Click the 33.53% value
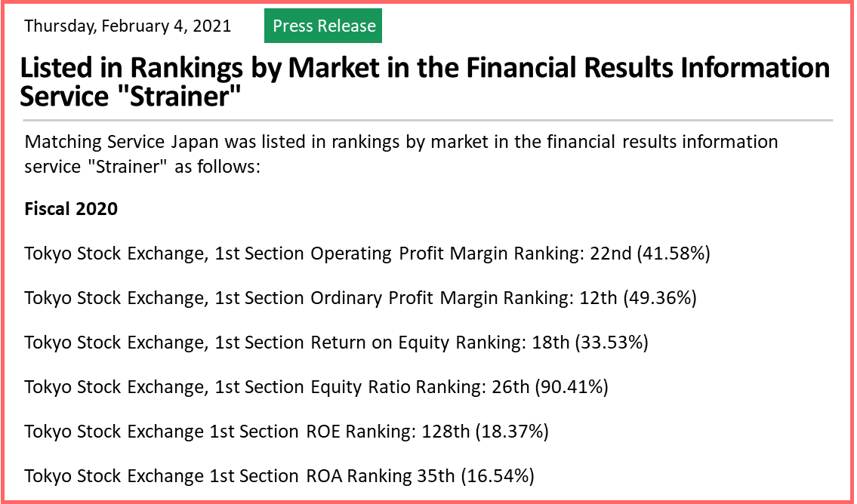 612,343
